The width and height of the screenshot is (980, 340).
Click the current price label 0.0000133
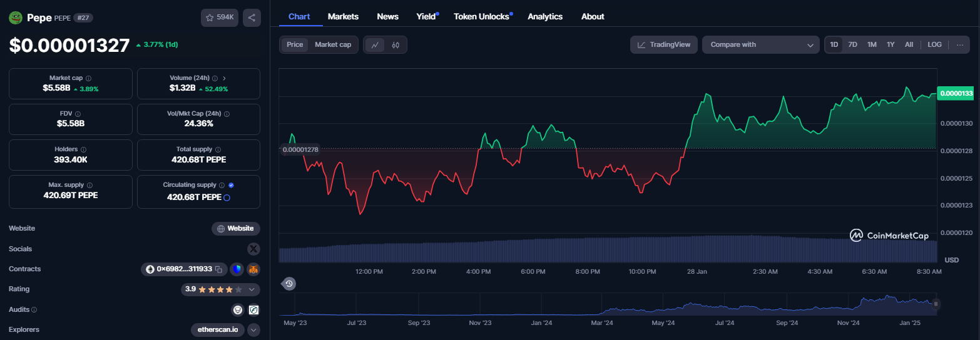956,93
